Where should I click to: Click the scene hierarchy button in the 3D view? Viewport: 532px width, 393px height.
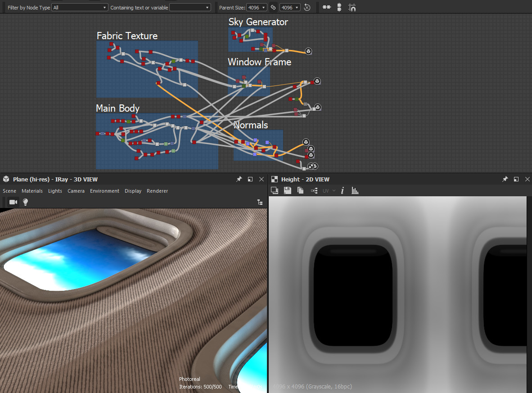[260, 202]
